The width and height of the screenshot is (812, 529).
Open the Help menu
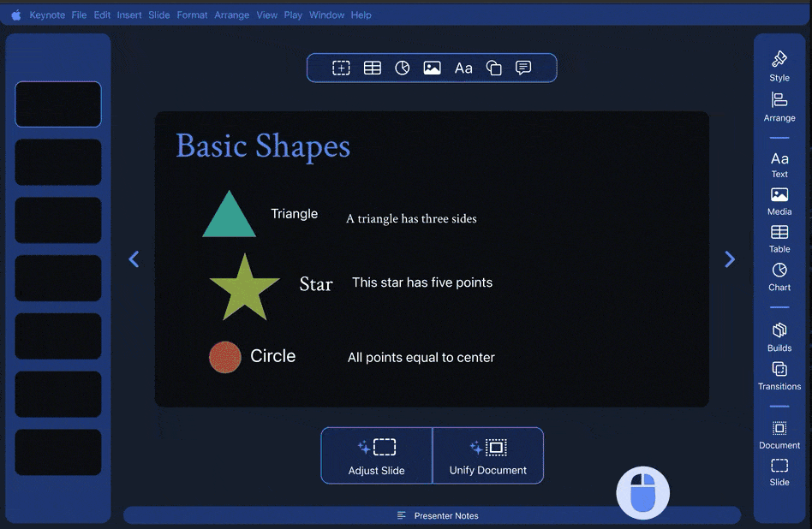point(361,15)
